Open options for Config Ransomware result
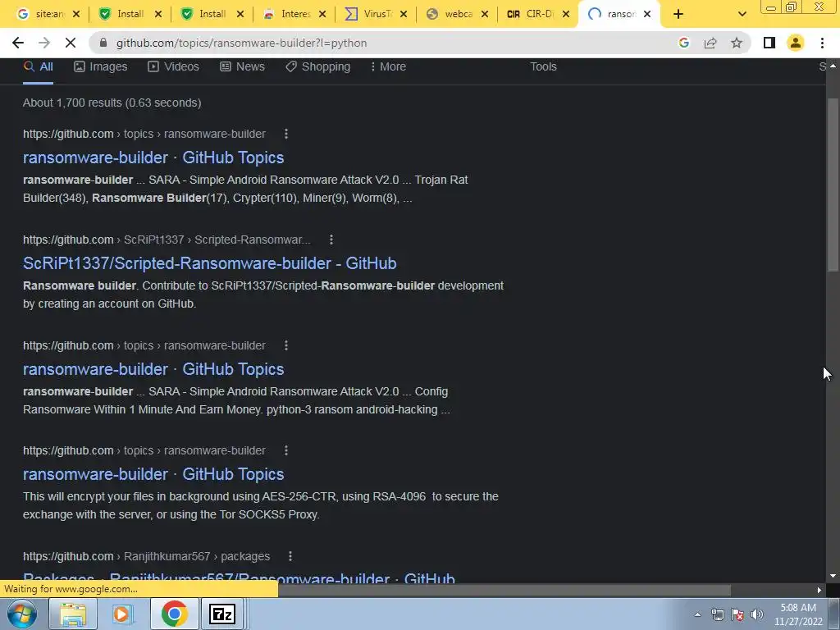The image size is (840, 630). click(286, 345)
